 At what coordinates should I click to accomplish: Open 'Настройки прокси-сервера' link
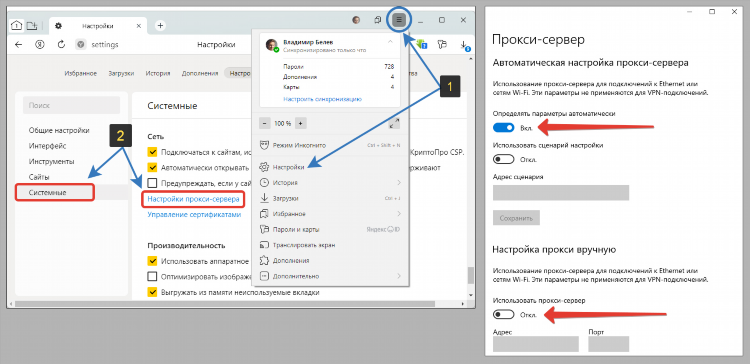(x=193, y=199)
